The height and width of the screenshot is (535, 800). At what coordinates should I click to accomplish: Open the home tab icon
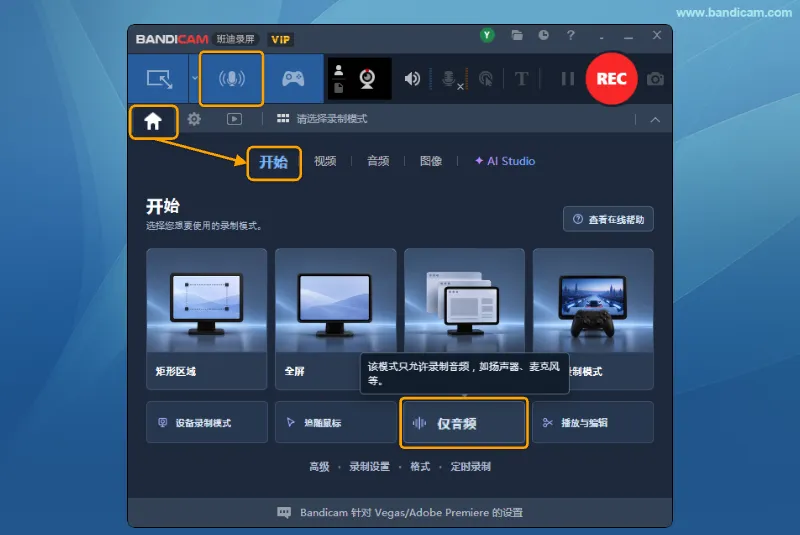coord(153,121)
